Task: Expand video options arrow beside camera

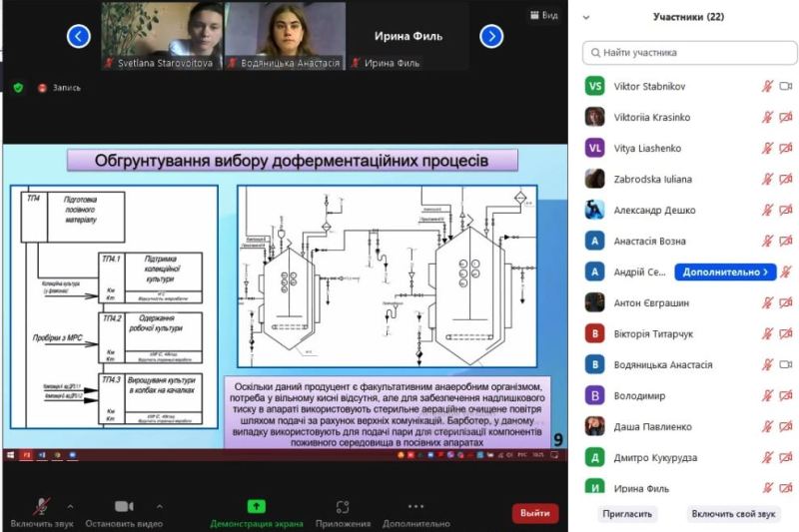Action: coord(160,506)
